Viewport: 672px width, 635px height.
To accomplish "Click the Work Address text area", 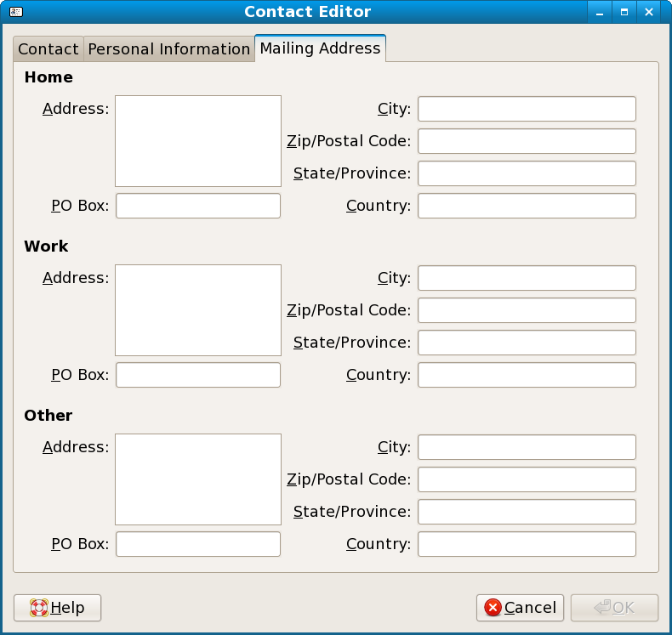I will pos(198,310).
